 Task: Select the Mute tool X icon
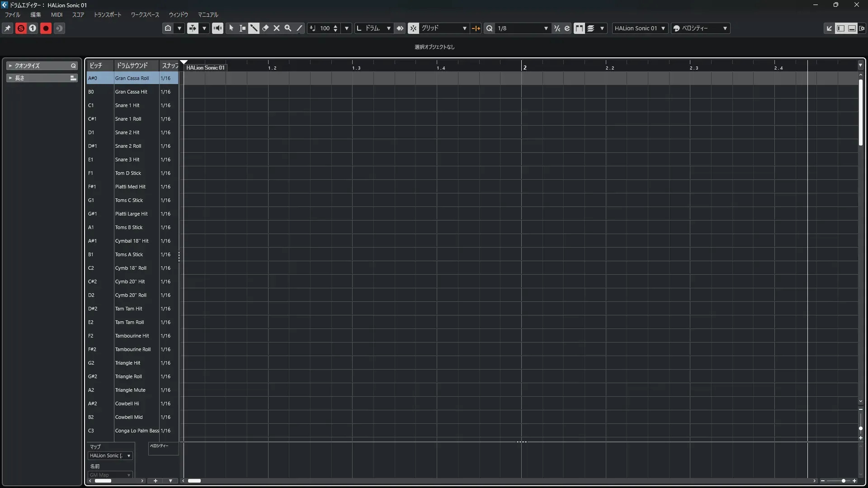pyautogui.click(x=277, y=28)
